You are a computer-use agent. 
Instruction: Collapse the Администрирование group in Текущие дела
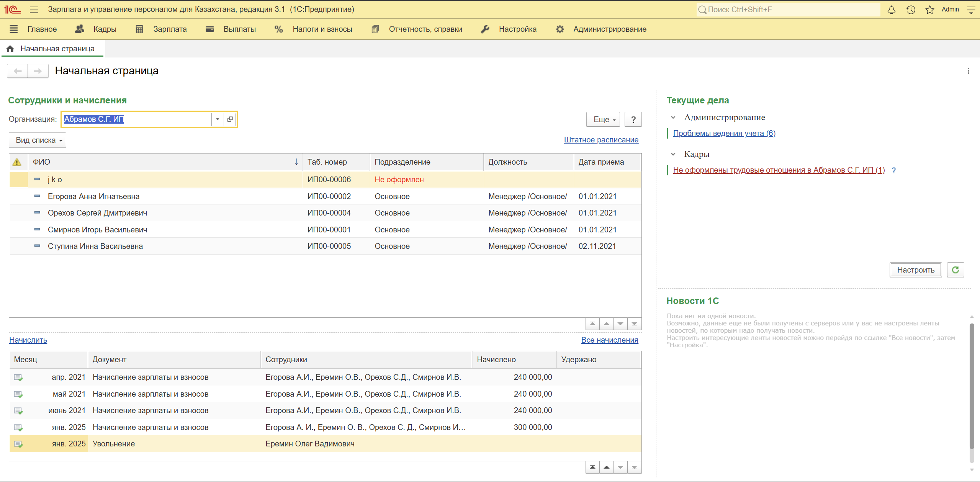(673, 118)
